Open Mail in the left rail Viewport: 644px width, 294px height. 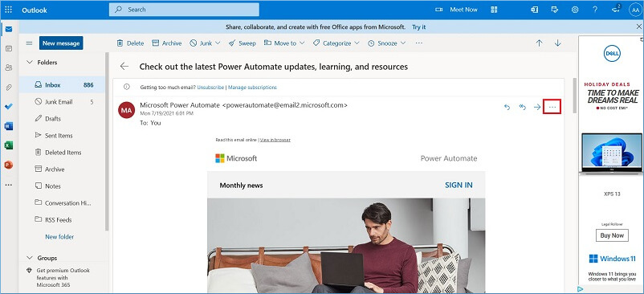pyautogui.click(x=9, y=29)
